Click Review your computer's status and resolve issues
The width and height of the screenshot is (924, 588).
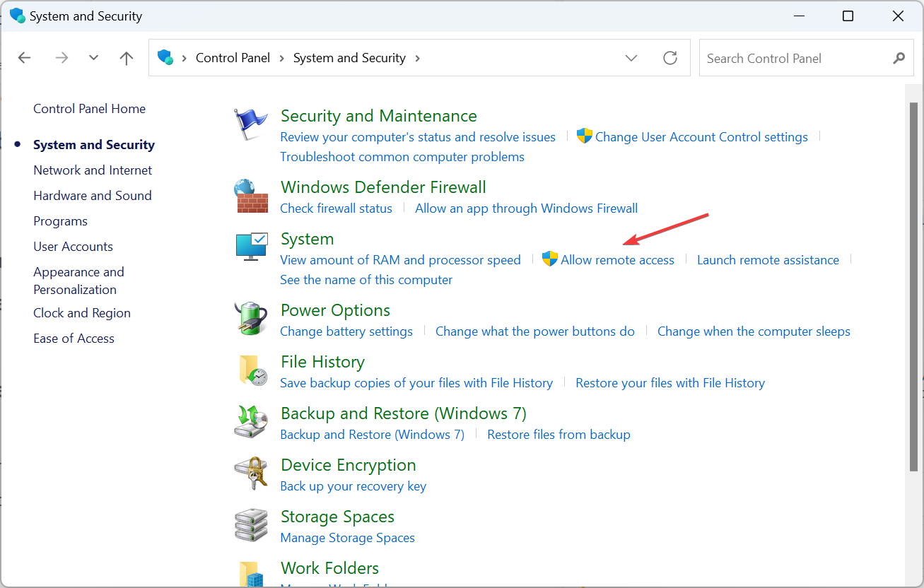point(418,137)
